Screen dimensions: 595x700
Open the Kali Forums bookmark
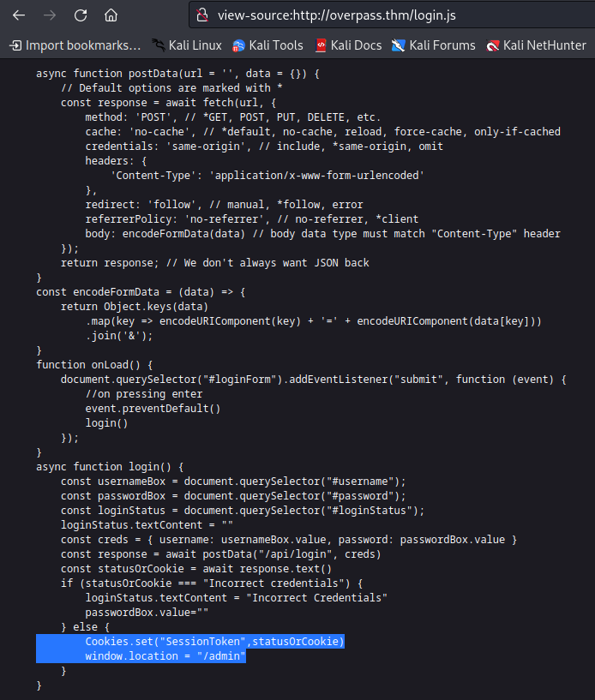point(433,45)
